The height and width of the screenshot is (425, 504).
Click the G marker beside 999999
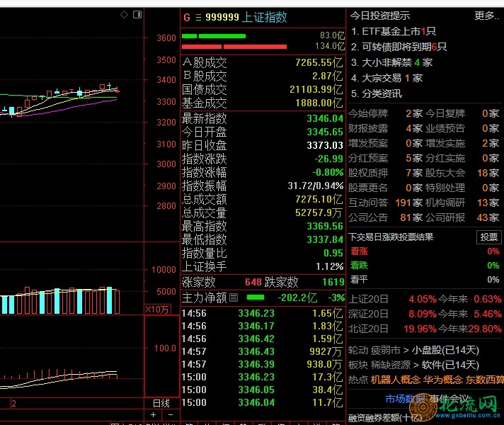(x=187, y=17)
